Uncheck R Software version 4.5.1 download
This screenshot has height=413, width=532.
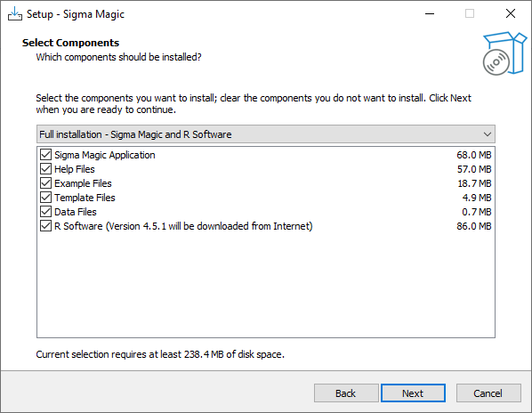coord(45,226)
